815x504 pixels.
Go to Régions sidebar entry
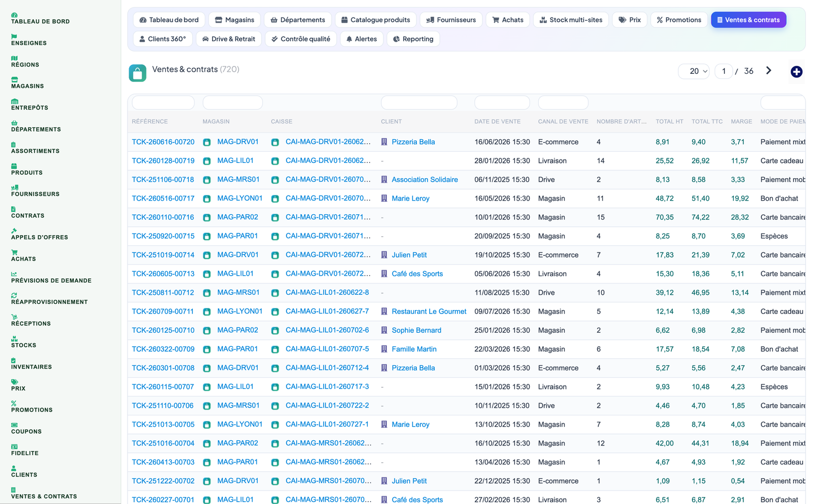25,61
